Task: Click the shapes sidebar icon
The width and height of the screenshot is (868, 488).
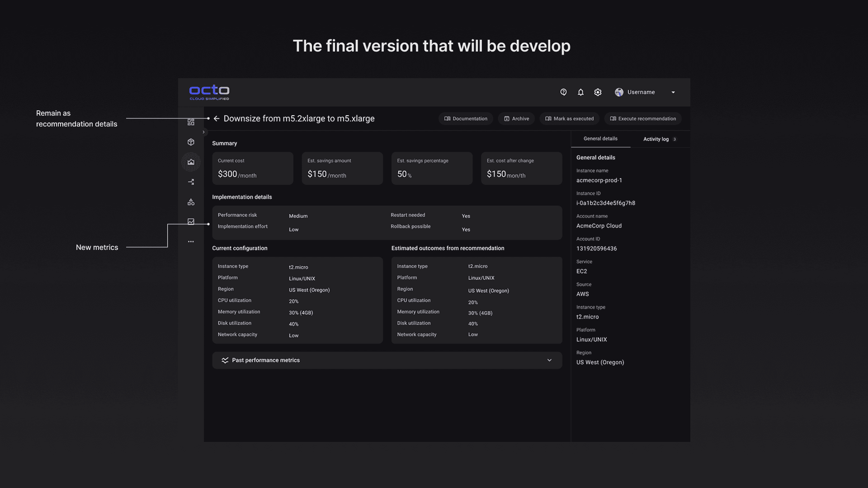Action: point(191,202)
